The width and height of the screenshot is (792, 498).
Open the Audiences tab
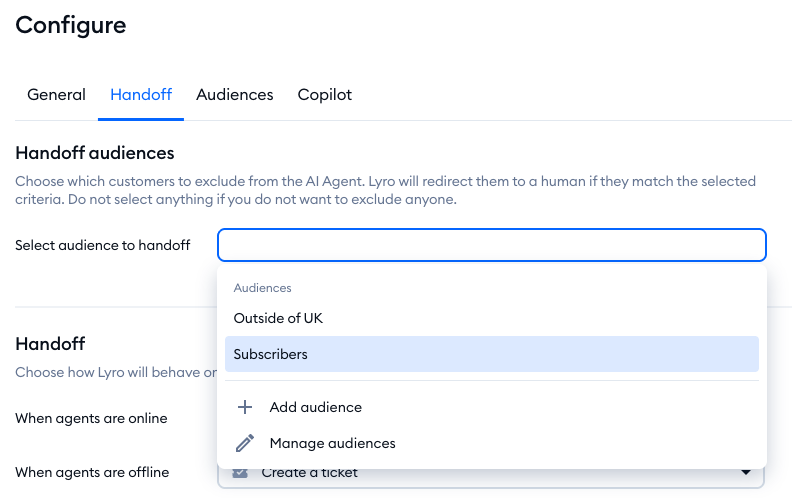[x=234, y=95]
